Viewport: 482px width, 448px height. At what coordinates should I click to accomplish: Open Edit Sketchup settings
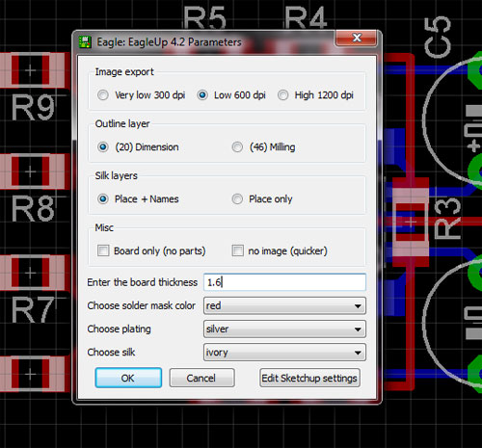(309, 378)
